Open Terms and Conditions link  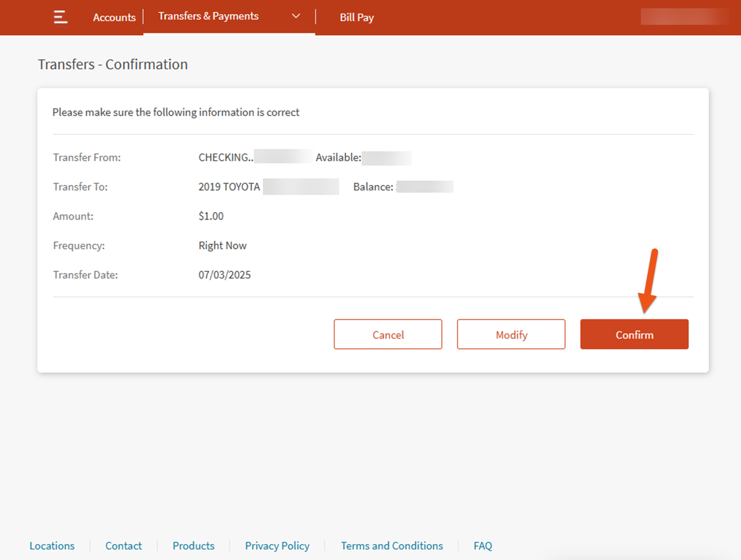click(x=392, y=546)
